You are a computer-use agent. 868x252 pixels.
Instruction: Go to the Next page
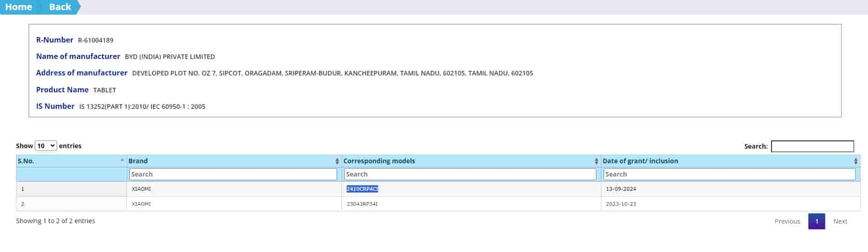tap(840, 221)
